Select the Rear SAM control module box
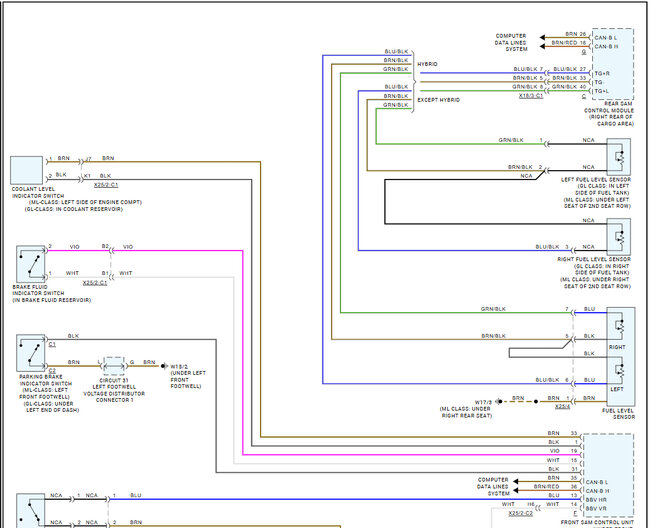The height and width of the screenshot is (528, 650). (613, 64)
